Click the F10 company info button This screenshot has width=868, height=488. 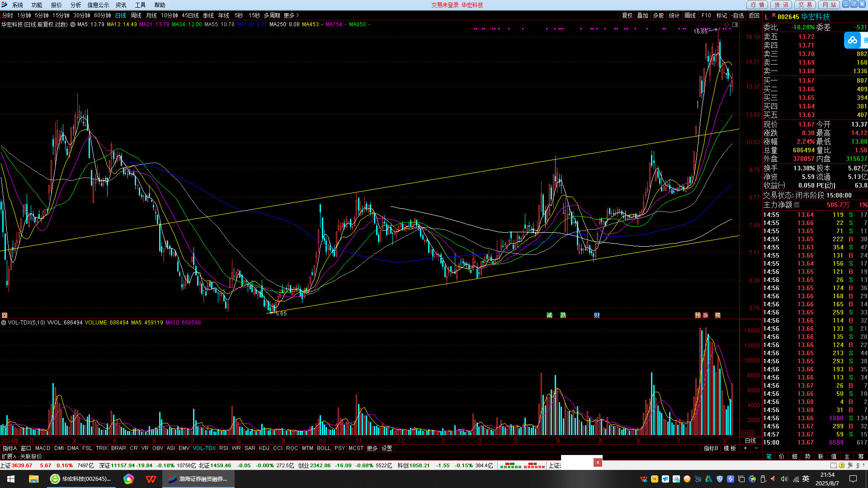click(x=706, y=15)
